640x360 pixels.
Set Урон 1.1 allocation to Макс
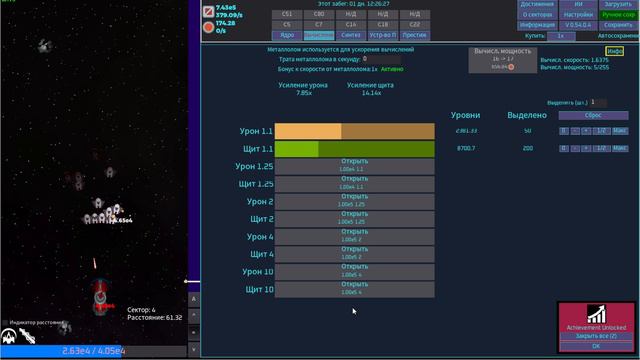click(620, 131)
